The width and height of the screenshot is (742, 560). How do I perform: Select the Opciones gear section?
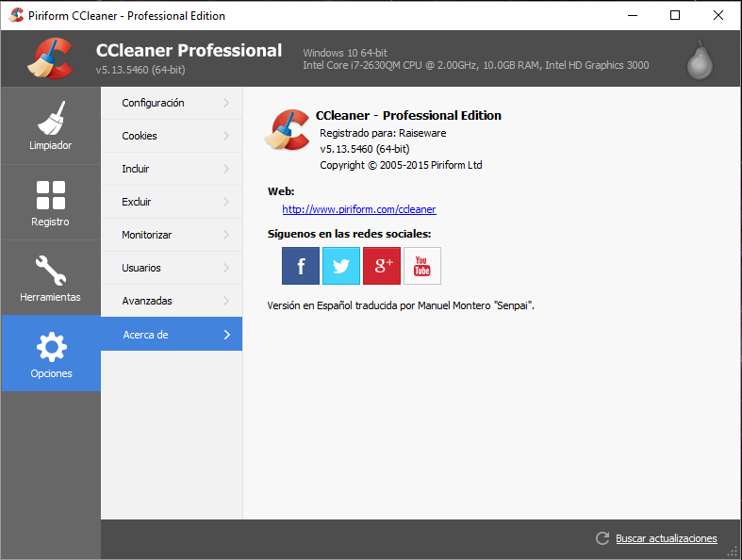coord(51,354)
